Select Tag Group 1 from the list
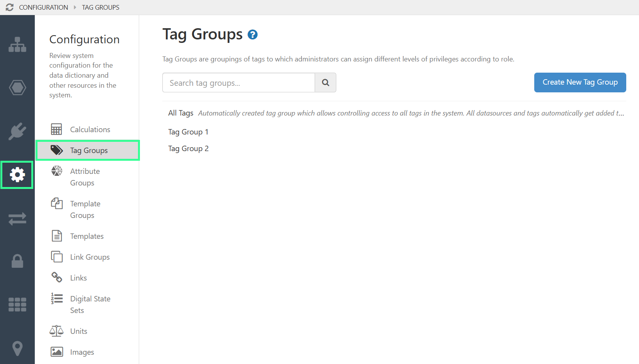This screenshot has width=639, height=364. point(188,132)
